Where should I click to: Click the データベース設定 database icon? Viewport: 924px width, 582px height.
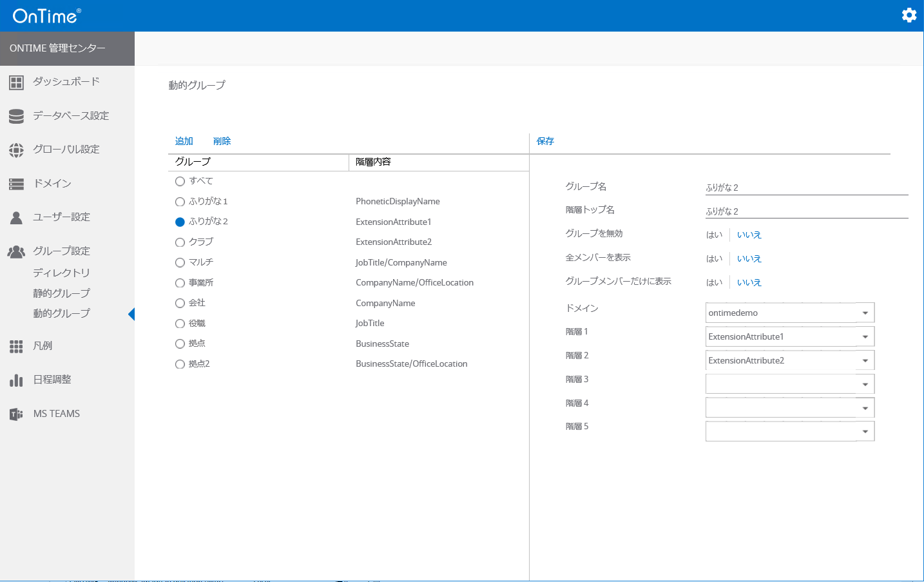(17, 116)
